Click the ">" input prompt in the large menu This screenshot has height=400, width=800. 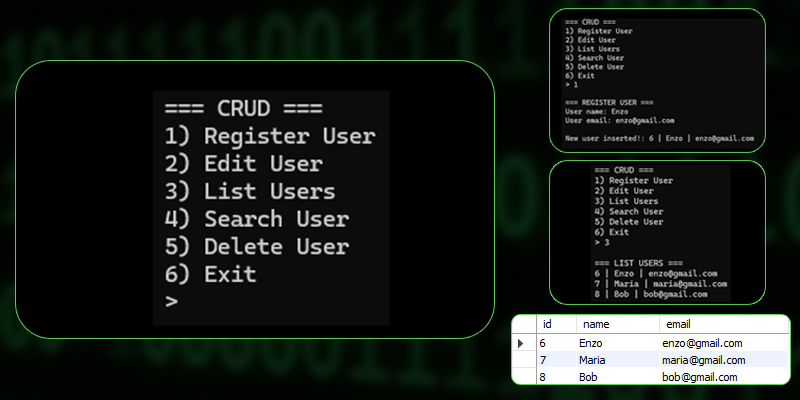click(x=171, y=302)
